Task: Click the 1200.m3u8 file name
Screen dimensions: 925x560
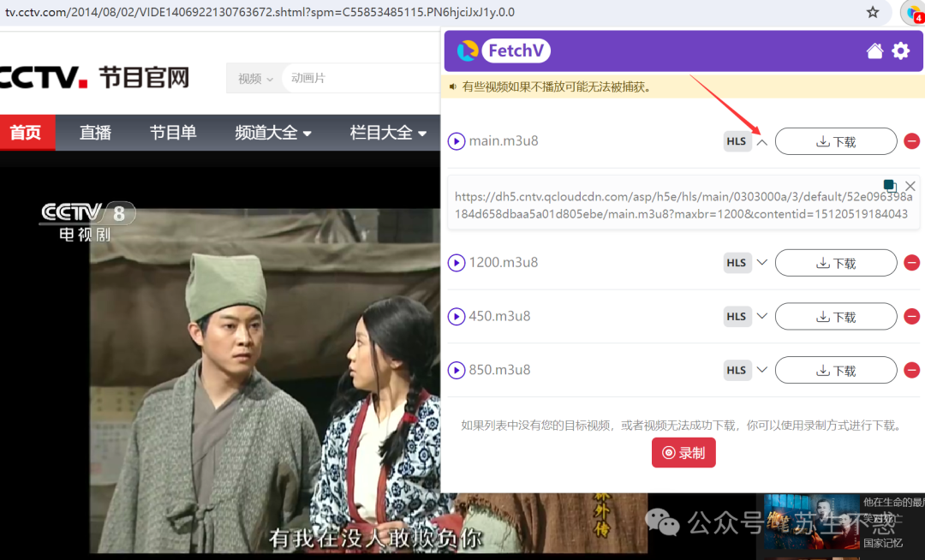Action: (x=504, y=263)
